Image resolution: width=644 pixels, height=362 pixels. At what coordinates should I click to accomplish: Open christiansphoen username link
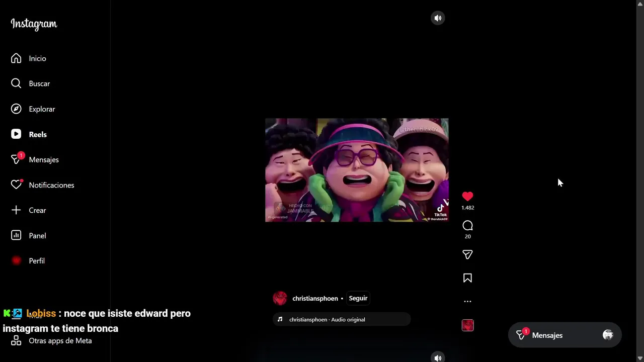(315, 299)
